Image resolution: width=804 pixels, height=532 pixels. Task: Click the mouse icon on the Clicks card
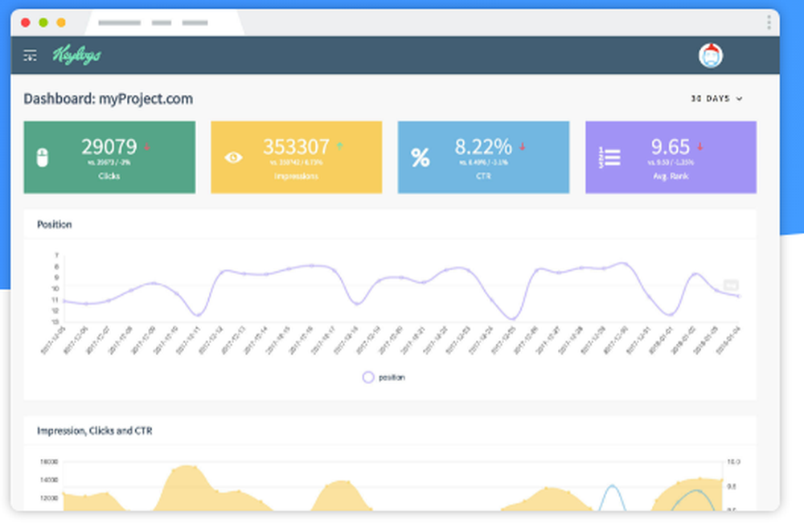[x=43, y=158]
